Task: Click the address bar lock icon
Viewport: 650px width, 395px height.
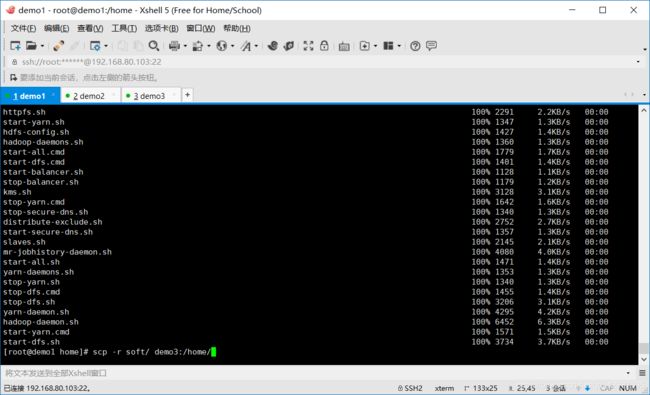Action: click(15, 62)
